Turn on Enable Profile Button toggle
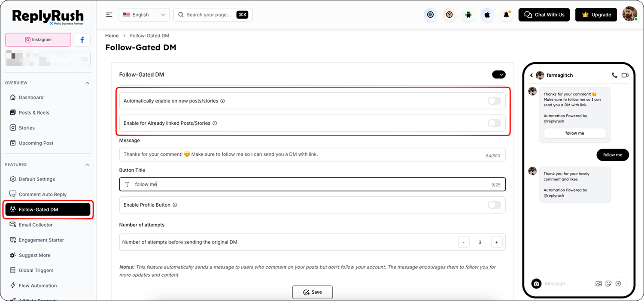This screenshot has height=301, width=644. pyautogui.click(x=495, y=205)
